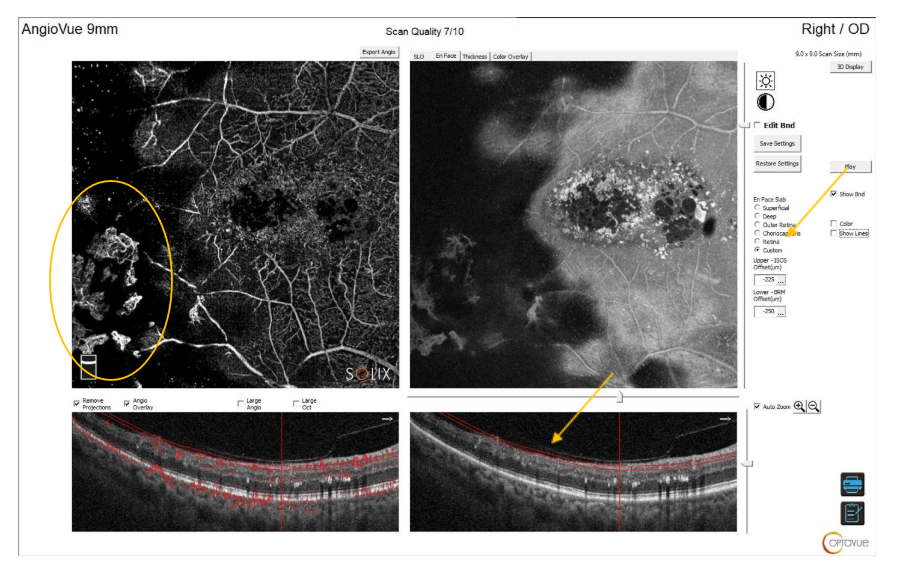This screenshot has width=901, height=566.
Task: Click the vertical slider handle beside B-scan
Action: [x=746, y=463]
